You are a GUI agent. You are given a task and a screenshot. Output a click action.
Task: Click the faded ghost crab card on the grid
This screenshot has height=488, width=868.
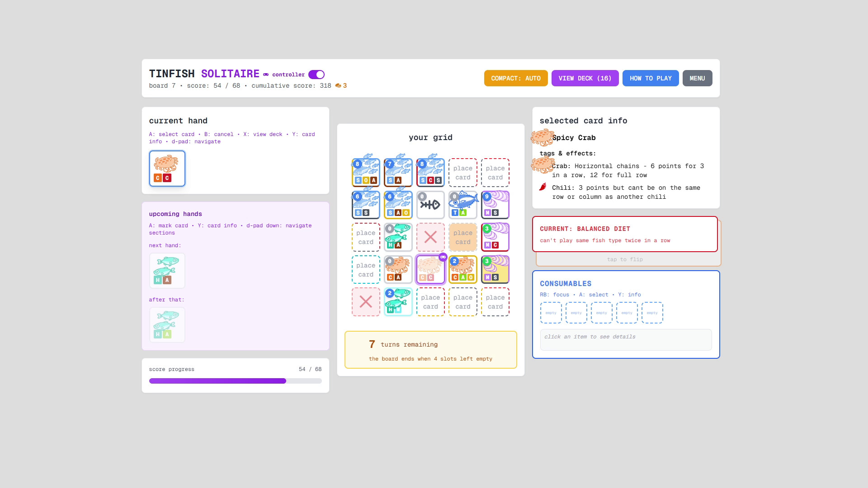(430, 269)
